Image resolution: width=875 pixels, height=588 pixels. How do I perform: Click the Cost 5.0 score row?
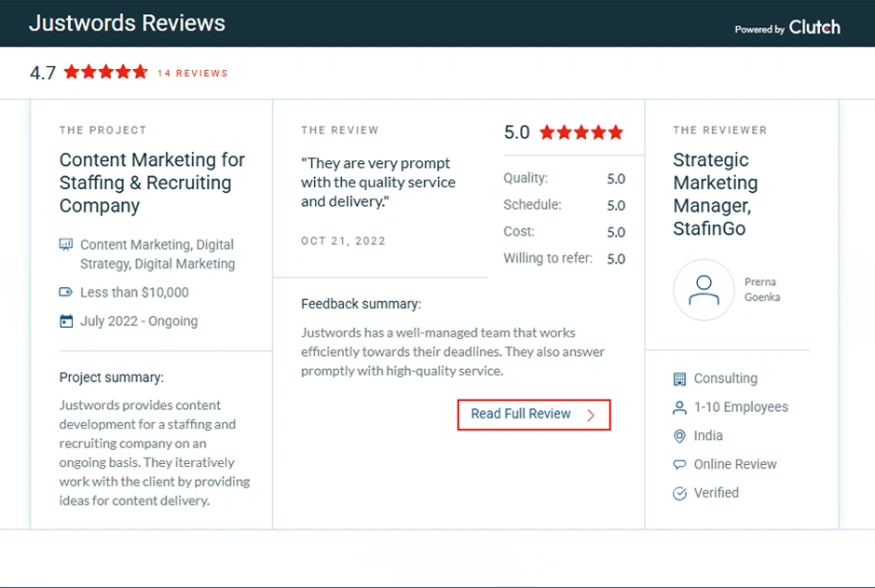click(x=564, y=231)
